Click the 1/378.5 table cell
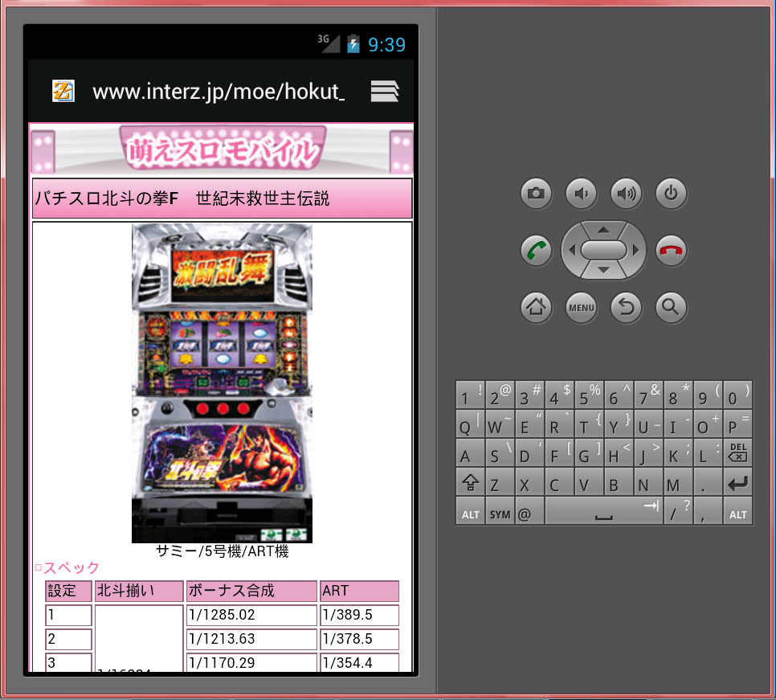This screenshot has height=700, width=776. [359, 639]
